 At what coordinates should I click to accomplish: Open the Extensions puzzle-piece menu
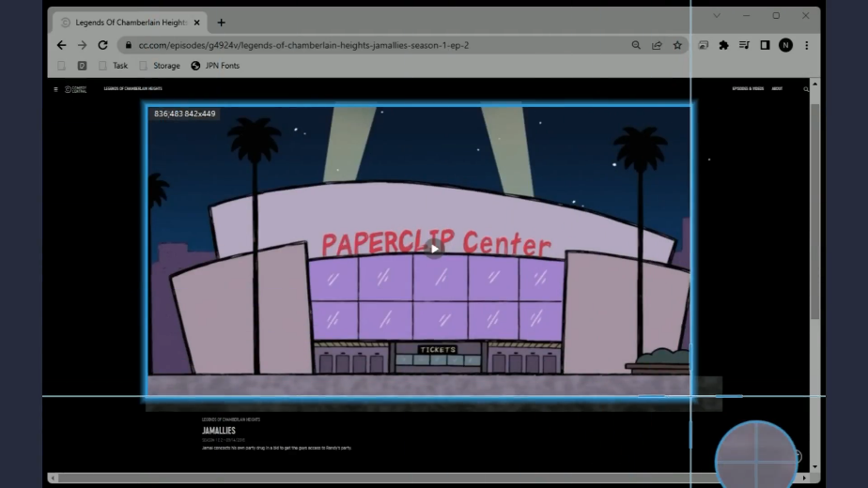[x=723, y=45]
